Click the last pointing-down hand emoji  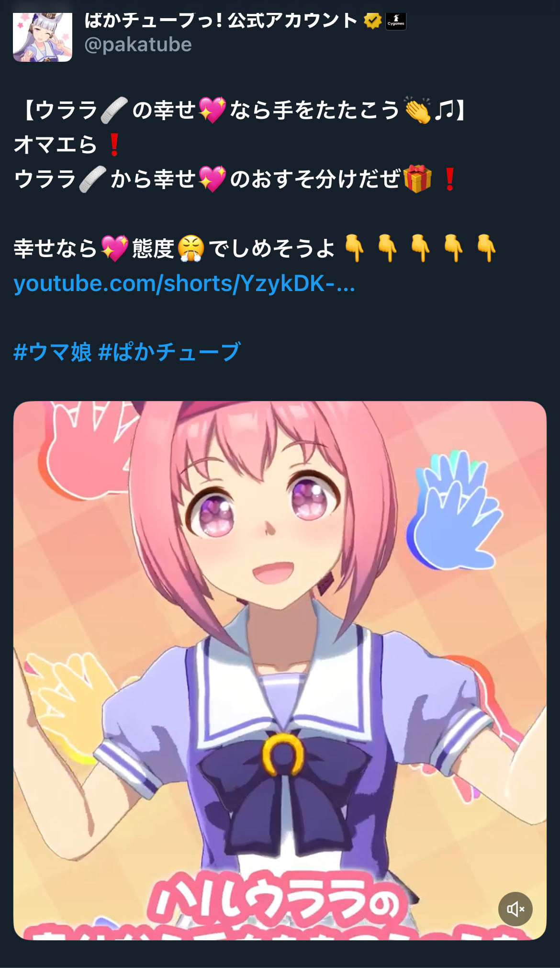click(x=486, y=248)
